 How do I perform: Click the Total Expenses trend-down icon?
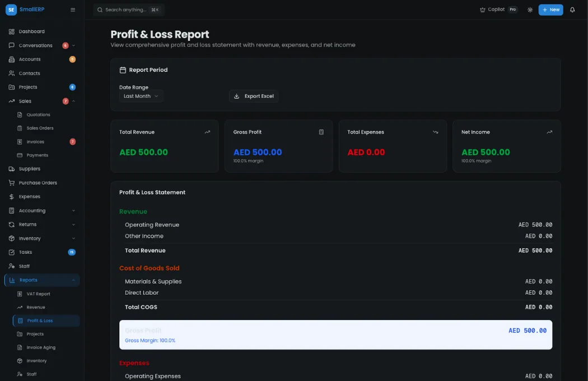(x=435, y=132)
